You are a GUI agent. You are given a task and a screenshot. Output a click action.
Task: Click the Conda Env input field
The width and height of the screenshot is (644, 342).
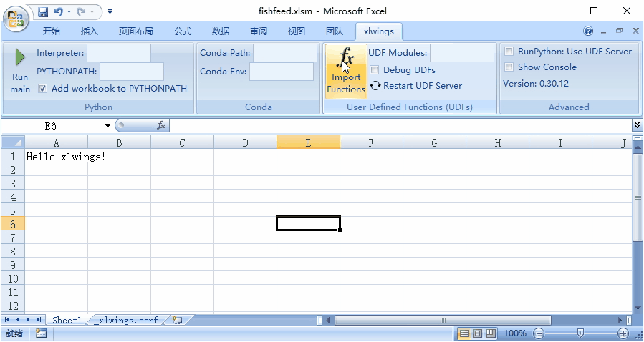coord(282,72)
